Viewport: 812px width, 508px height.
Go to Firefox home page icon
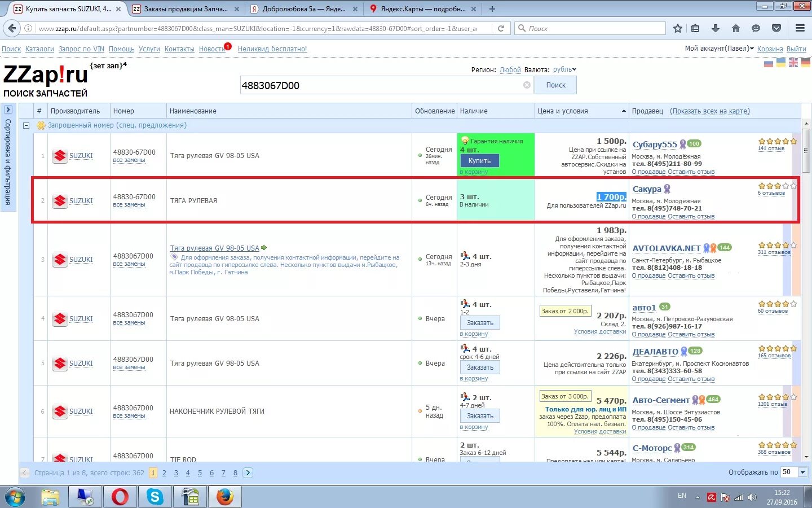736,28
